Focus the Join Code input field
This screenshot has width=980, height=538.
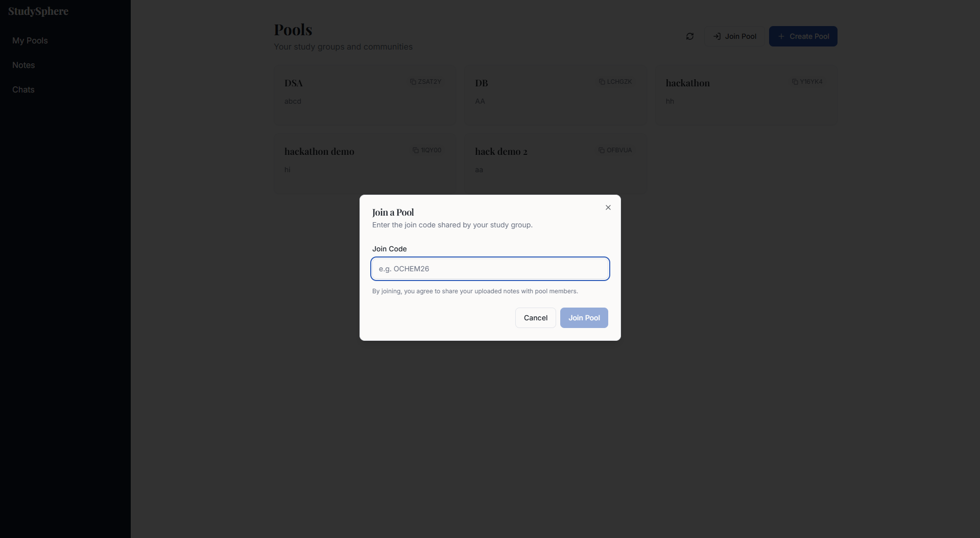(490, 269)
